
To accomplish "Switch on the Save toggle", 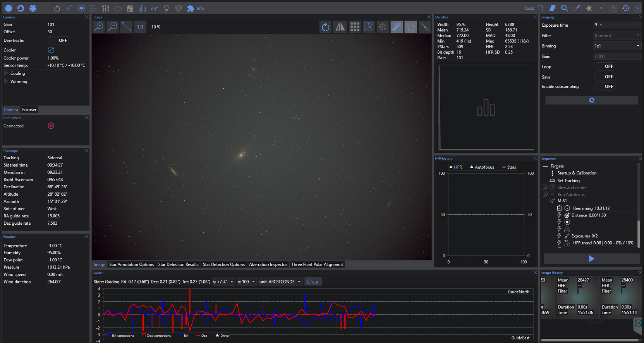I will 605,77.
